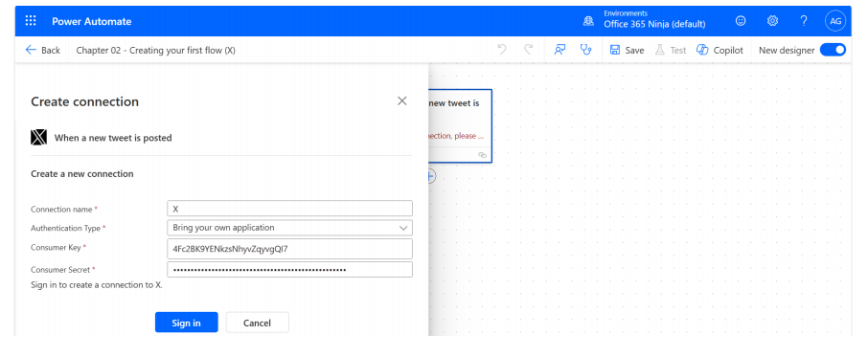Click the flow name Chapter 02 title

[155, 51]
